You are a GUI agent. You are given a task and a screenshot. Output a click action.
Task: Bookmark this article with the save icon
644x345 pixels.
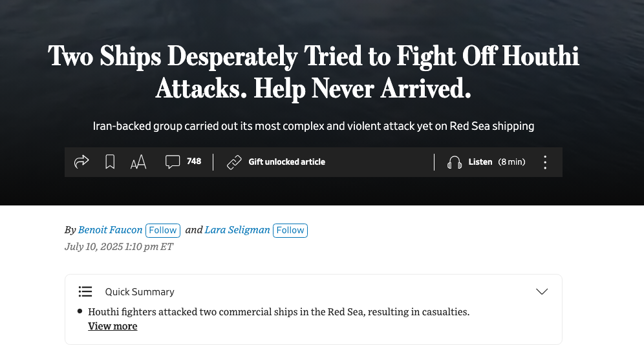click(x=110, y=162)
